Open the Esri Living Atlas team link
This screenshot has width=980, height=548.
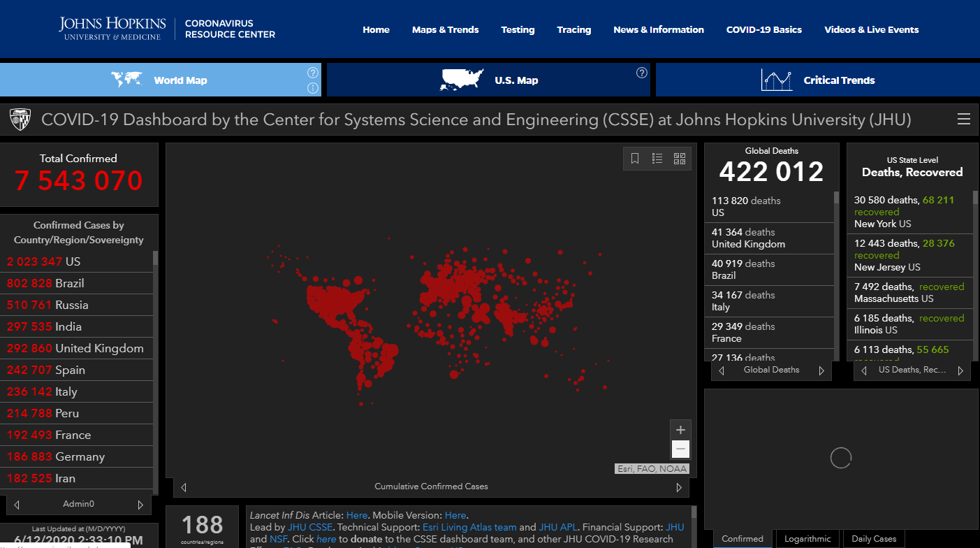point(469,527)
